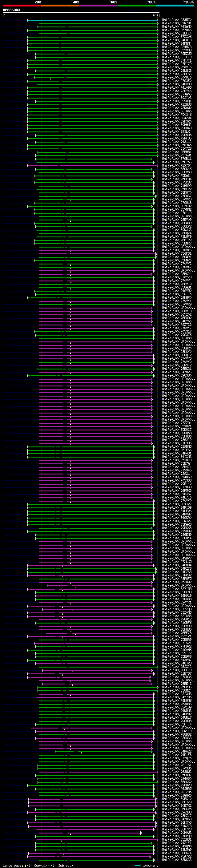This screenshot has height=868, width=197.
Task: Open hit UniRef100_C6TGA6
Action: click(x=177, y=111)
